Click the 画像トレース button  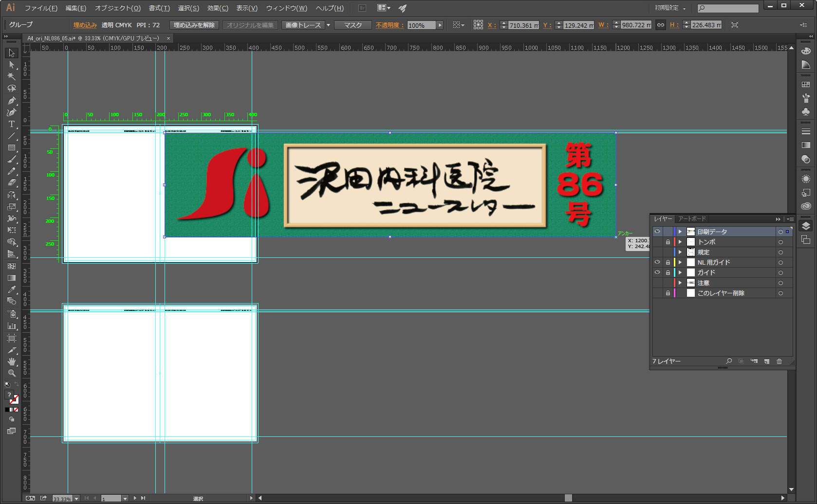click(x=303, y=25)
